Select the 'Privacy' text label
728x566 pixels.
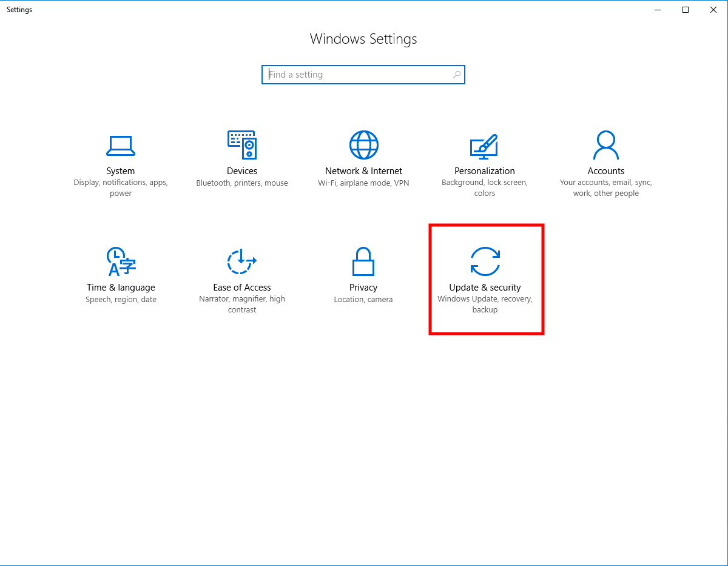pos(363,288)
